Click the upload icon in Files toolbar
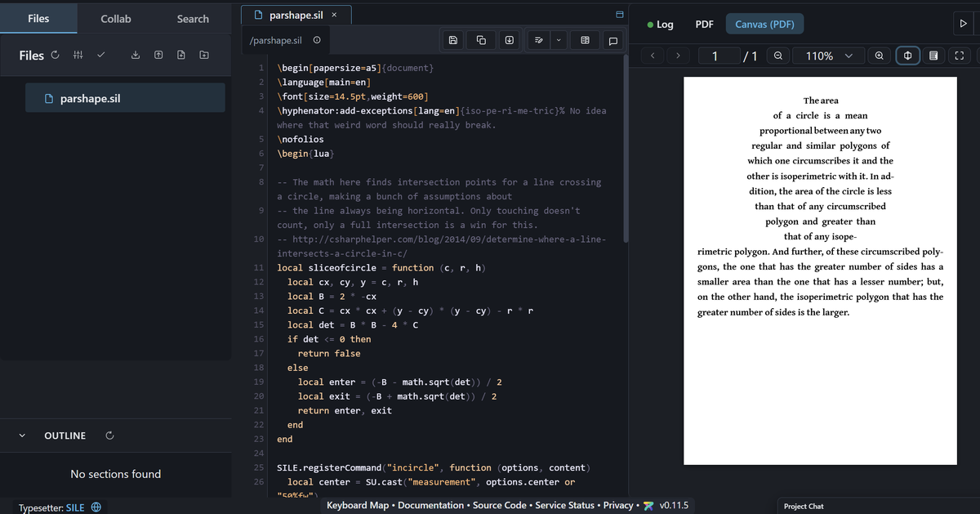 [158, 56]
